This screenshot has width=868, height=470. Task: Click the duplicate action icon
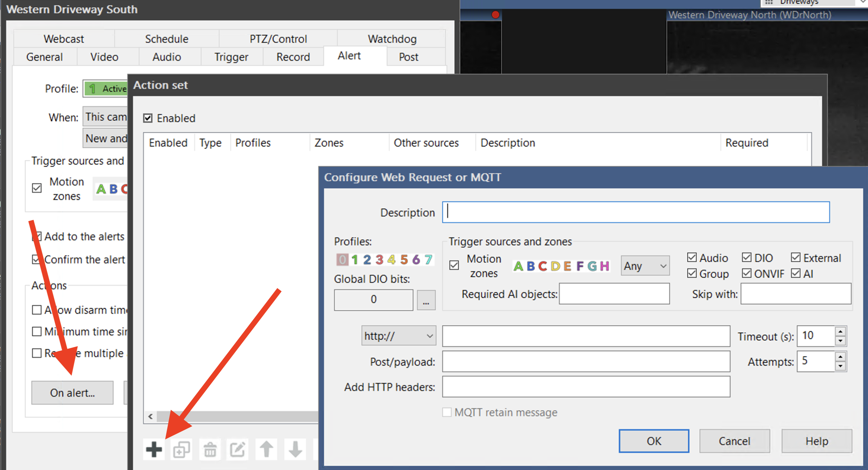181,449
